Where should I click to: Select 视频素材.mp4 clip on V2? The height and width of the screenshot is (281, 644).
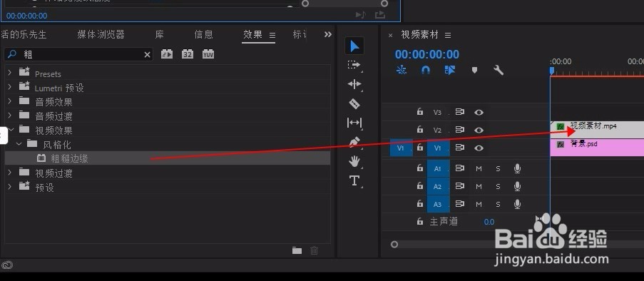(x=597, y=129)
